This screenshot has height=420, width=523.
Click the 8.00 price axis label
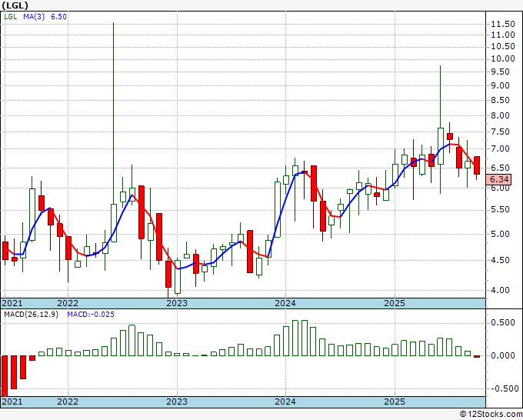pyautogui.click(x=500, y=115)
